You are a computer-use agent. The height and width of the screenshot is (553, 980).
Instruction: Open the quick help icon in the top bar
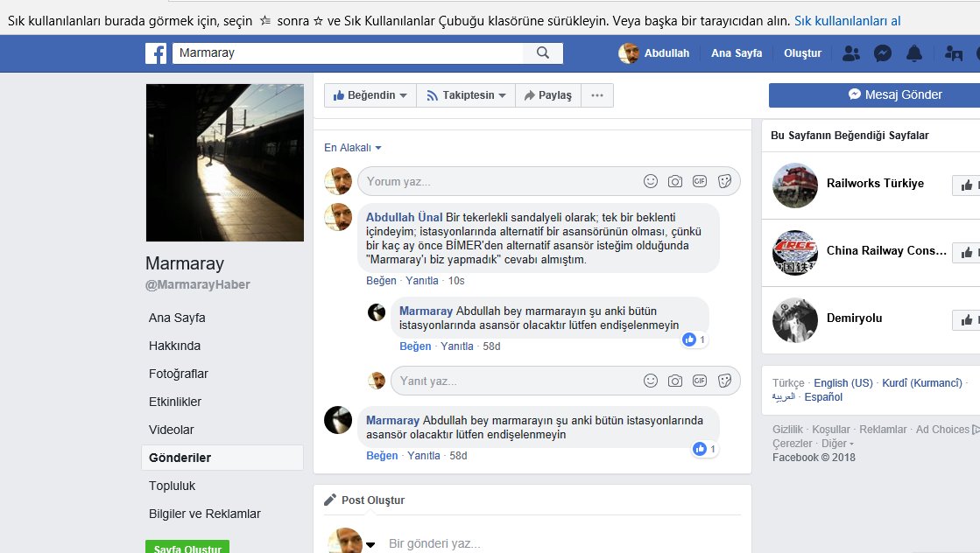(x=953, y=53)
